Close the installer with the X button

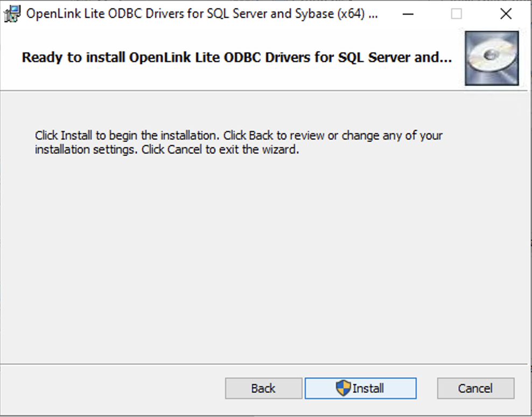[x=506, y=14]
